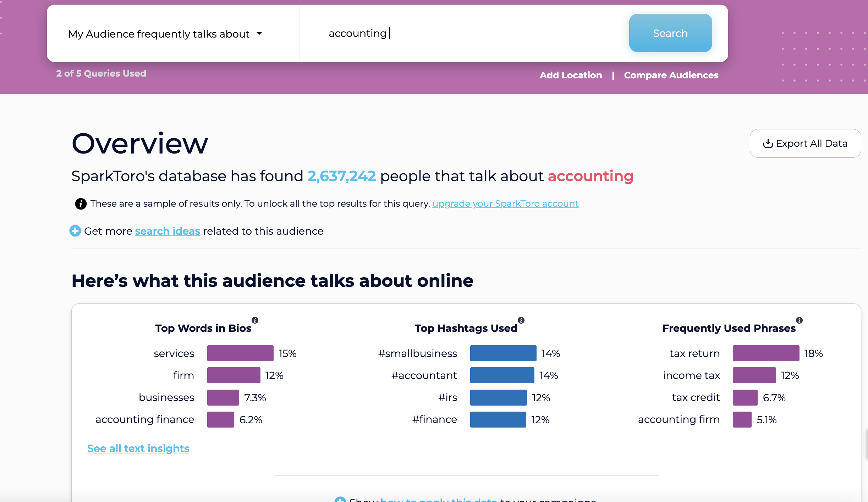Follow upgrade your SparkToro account link
Image resolution: width=868 pixels, height=502 pixels.
(505, 203)
